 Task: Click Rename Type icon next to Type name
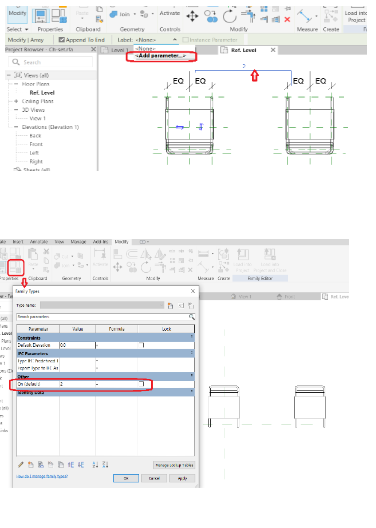coord(181,305)
